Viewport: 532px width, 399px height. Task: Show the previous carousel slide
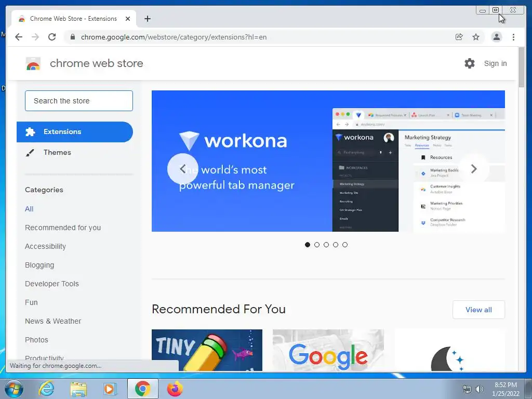(182, 169)
